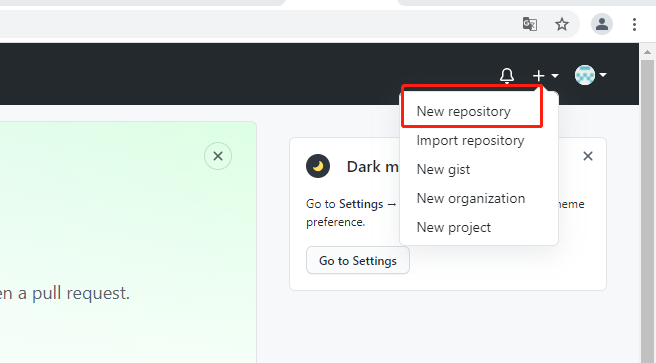The image size is (656, 363).
Task: Click the browser translate page icon
Action: coord(530,24)
